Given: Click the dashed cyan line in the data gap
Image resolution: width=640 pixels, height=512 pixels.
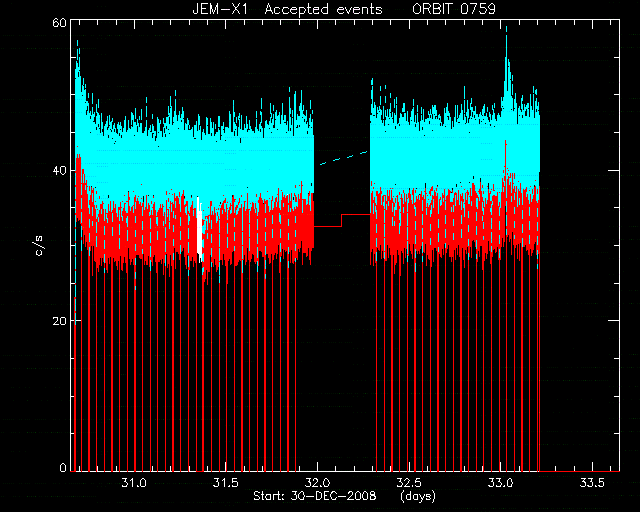Looking at the screenshot, I should pos(344,158).
